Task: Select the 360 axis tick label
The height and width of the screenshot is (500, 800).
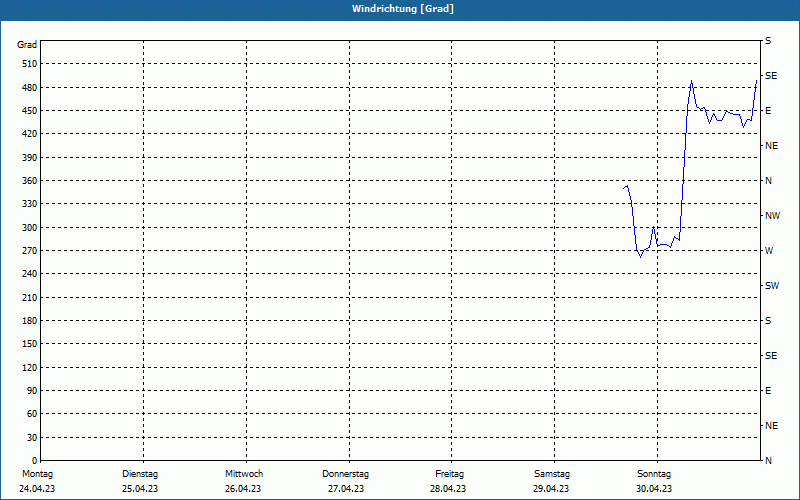Action: coord(30,181)
